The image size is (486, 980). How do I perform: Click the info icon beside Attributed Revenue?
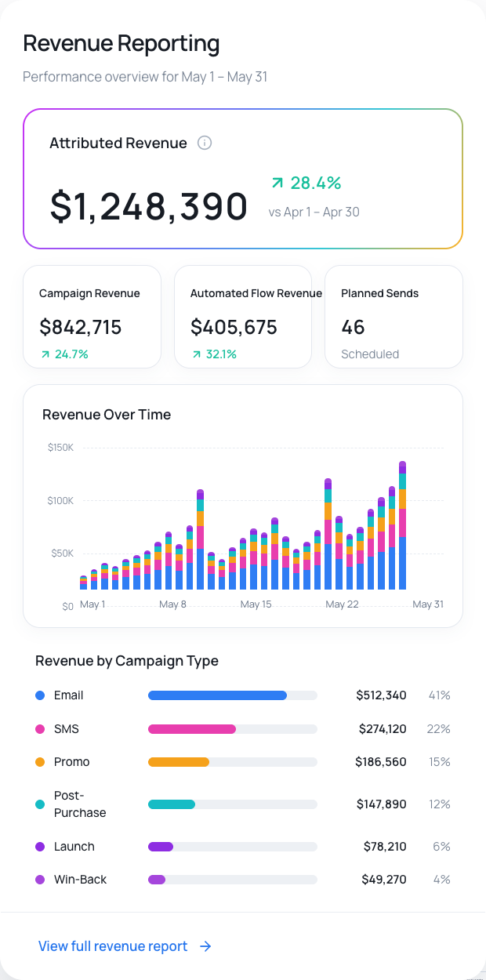pos(205,143)
